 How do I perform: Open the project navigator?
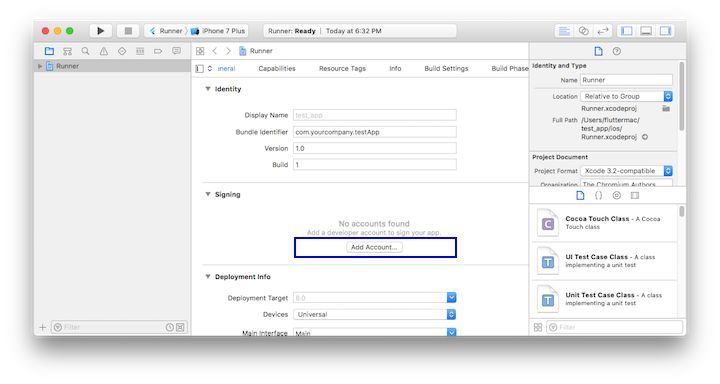(49, 51)
